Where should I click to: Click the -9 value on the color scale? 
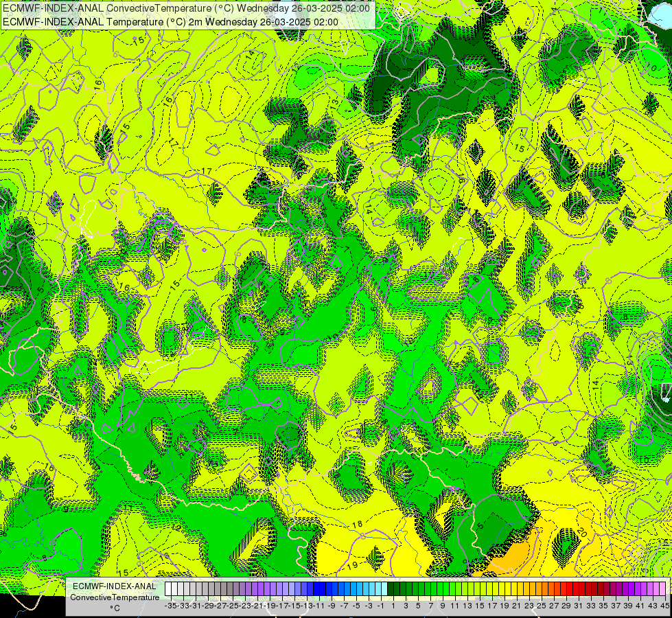click(332, 606)
